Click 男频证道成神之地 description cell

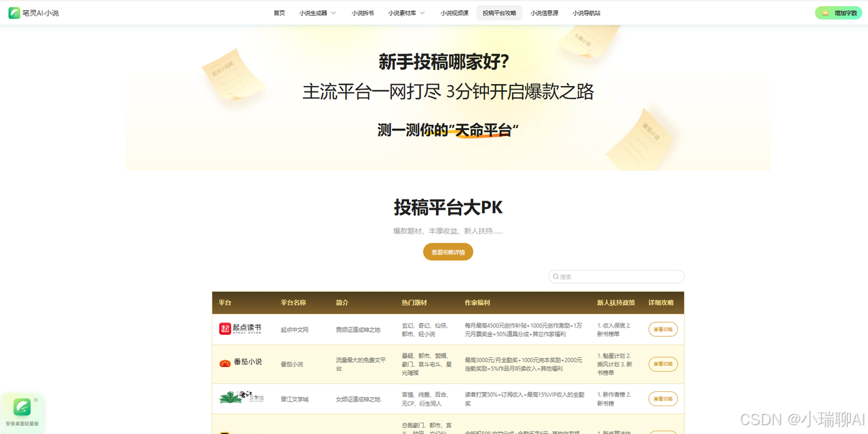(358, 330)
